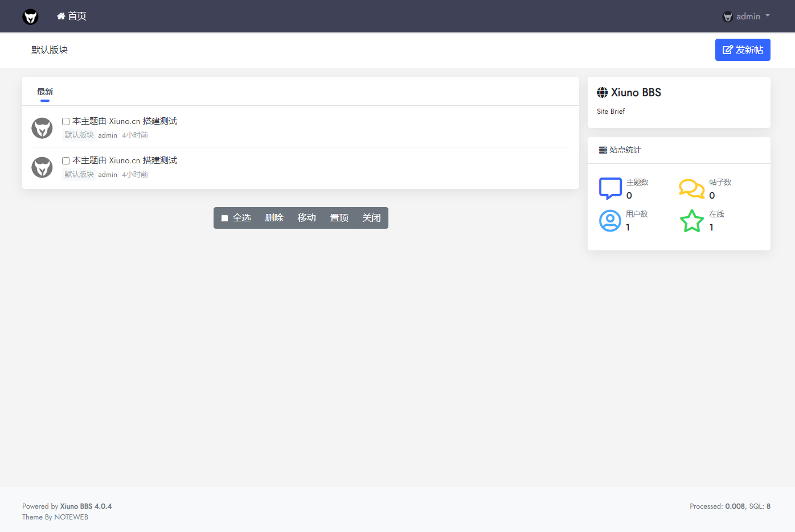Click the 4小时前 time of second thread
Image resolution: width=795 pixels, height=532 pixels.
135,175
